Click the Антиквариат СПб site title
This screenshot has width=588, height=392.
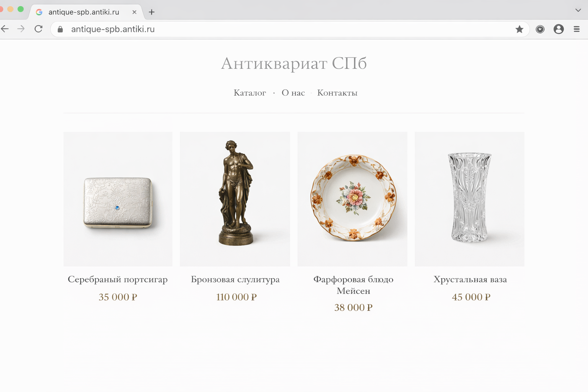click(294, 63)
